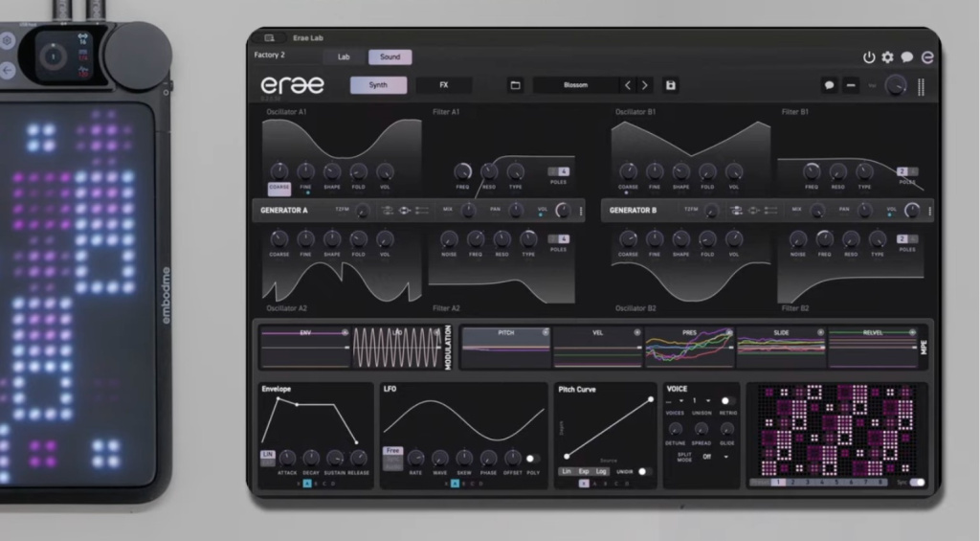Click the circle button on the VEL modulation slot
The height and width of the screenshot is (541, 980).
(636, 332)
